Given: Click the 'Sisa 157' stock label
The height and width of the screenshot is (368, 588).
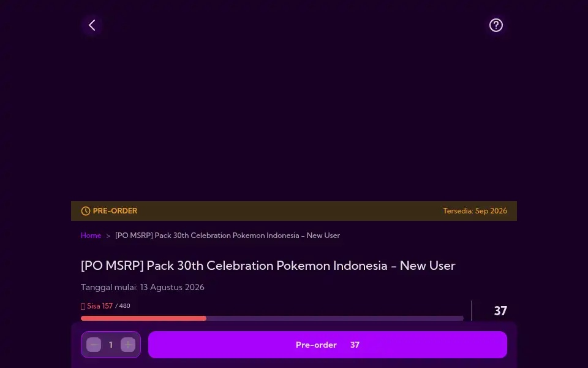Looking at the screenshot, I should click(100, 306).
